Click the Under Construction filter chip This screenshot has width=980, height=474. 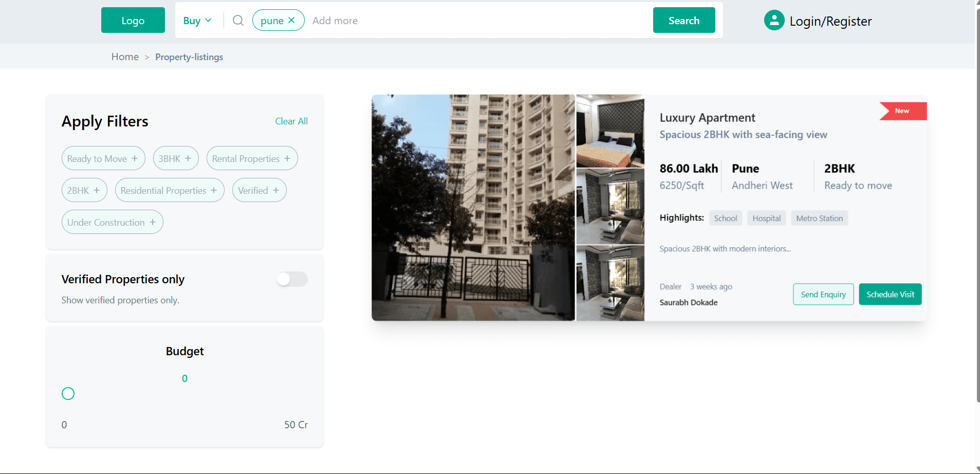(112, 222)
